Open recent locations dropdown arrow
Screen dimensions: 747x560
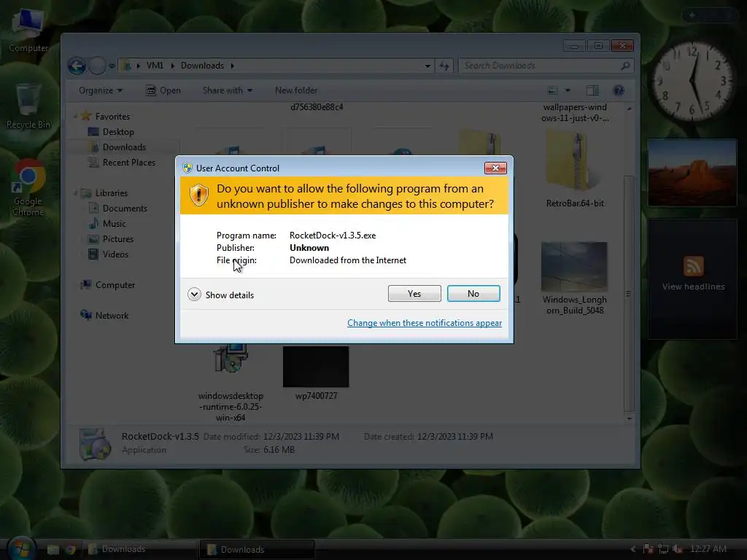112,66
